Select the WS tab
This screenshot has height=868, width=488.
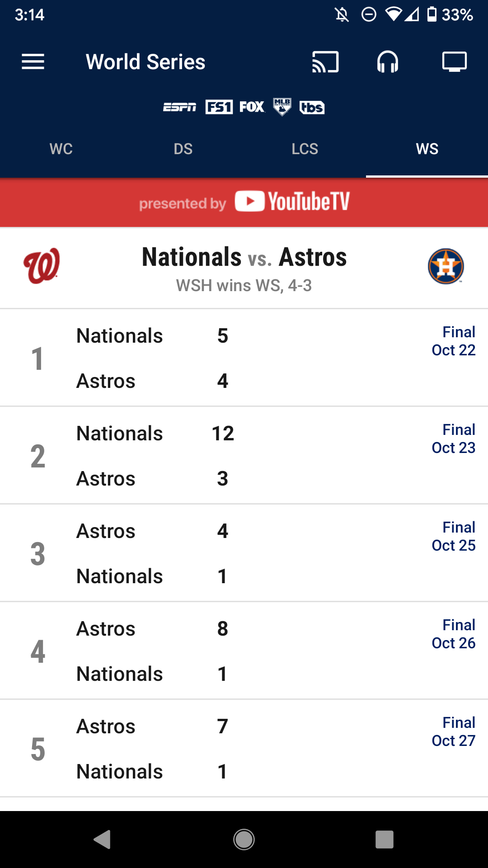(x=427, y=149)
